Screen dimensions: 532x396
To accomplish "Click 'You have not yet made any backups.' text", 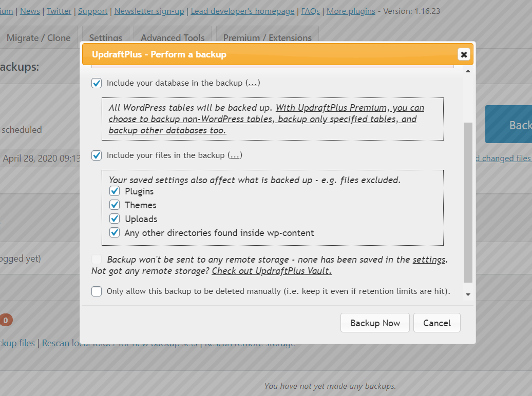I will (330, 386).
